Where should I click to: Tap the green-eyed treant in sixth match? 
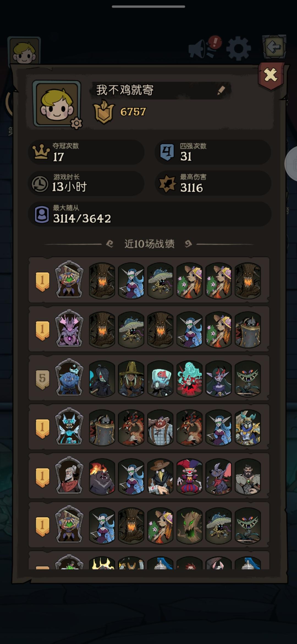(189, 525)
